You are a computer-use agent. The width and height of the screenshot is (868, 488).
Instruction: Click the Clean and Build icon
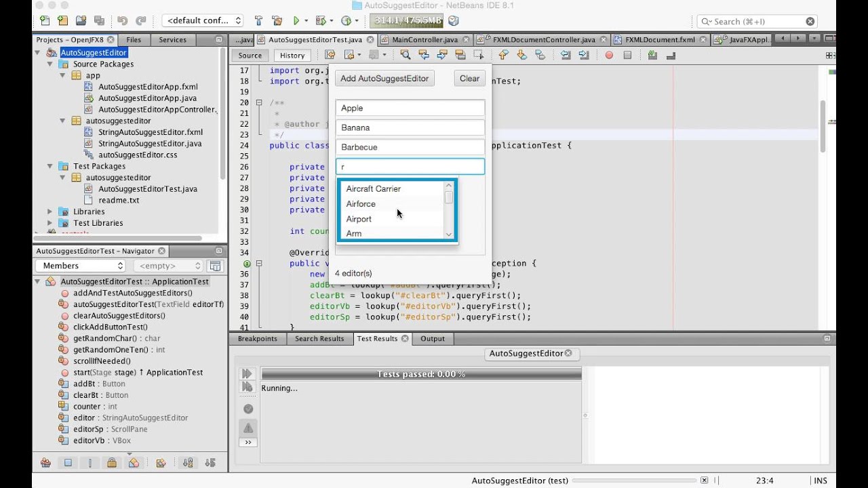[x=277, y=21]
